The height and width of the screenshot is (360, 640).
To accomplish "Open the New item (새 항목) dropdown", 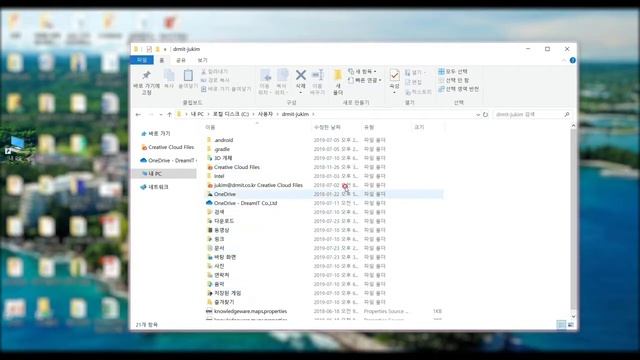I will 362,71.
